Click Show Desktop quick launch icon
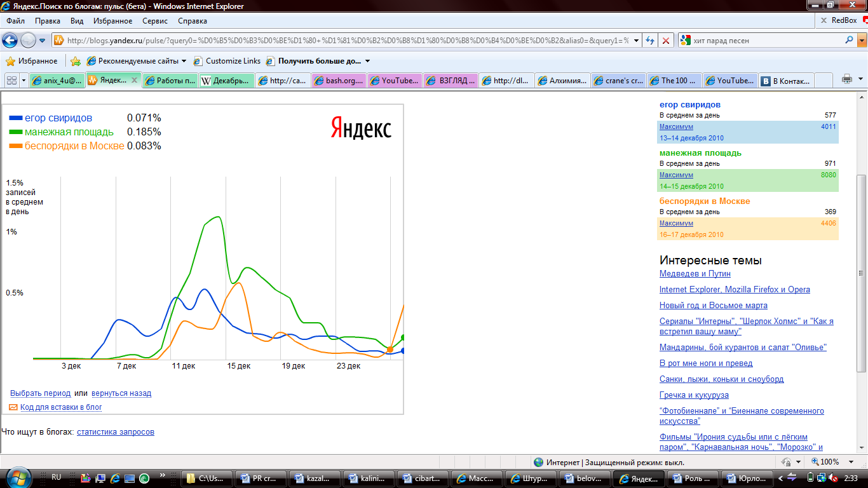This screenshot has width=868, height=488. pyautogui.click(x=130, y=478)
